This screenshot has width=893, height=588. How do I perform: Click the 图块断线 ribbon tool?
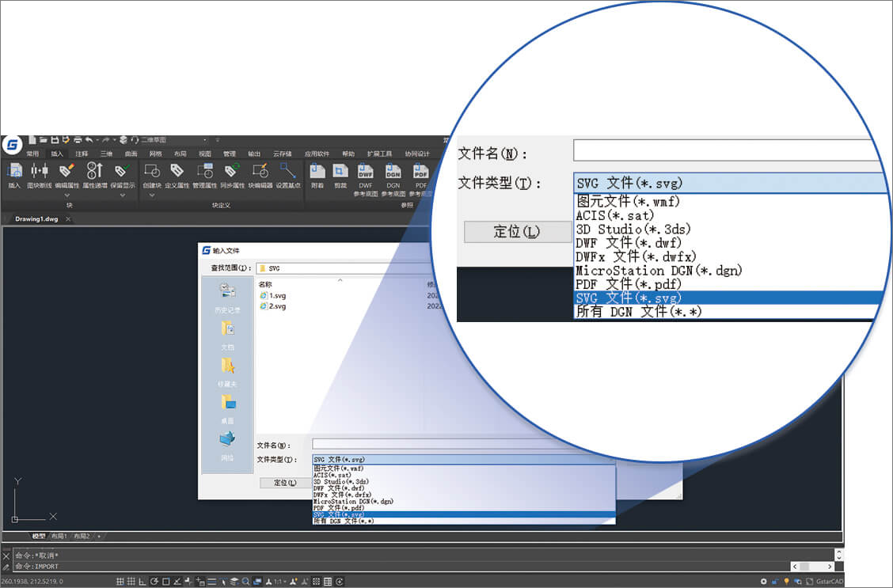coord(40,175)
